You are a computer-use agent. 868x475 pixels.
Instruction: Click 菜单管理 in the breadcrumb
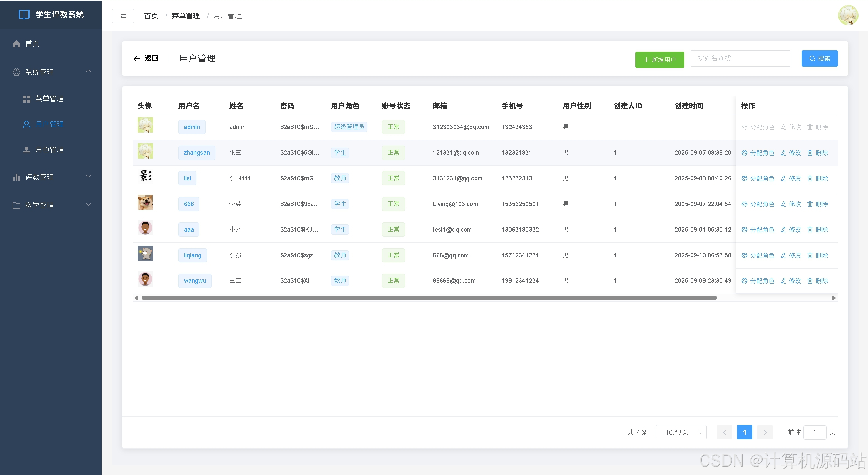(186, 16)
